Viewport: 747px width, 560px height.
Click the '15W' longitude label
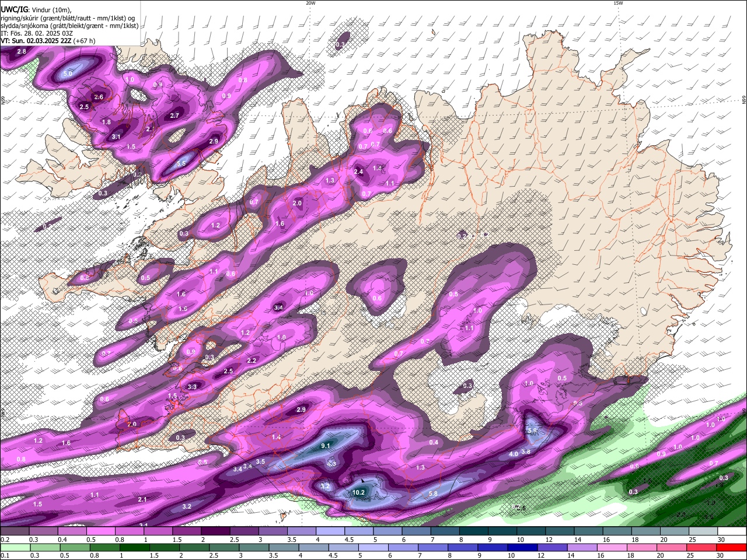pyautogui.click(x=618, y=3)
